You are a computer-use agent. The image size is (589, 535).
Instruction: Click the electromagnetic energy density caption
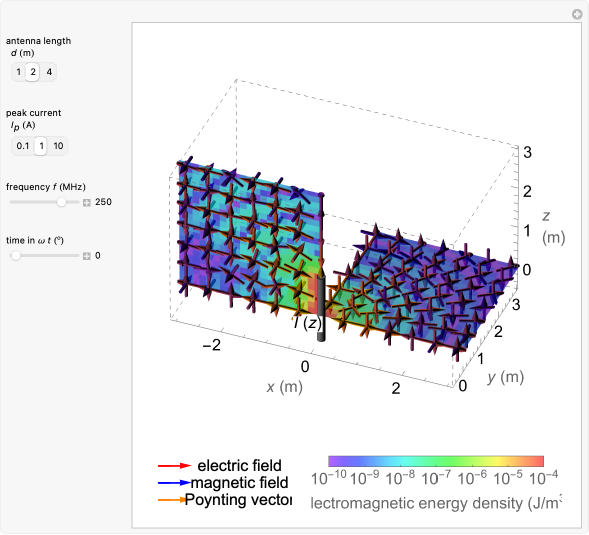pos(436,503)
